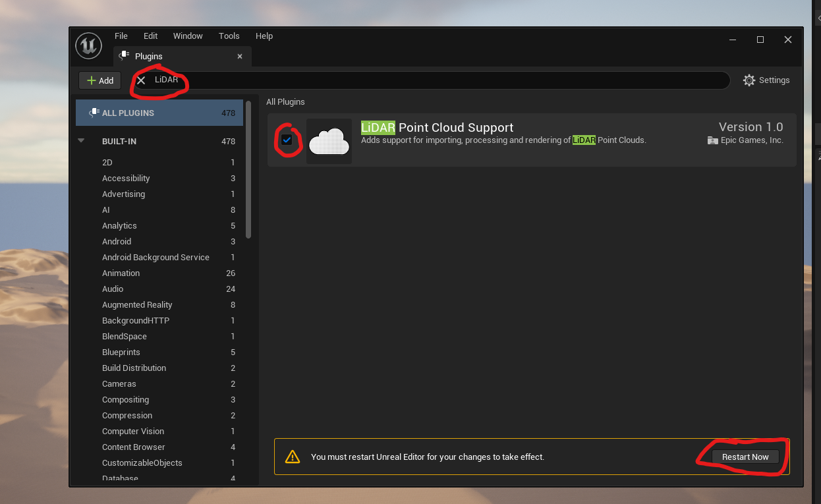Click the LiDAR Point Cloud Support title
Screen dimensions: 821x504
tap(437, 127)
